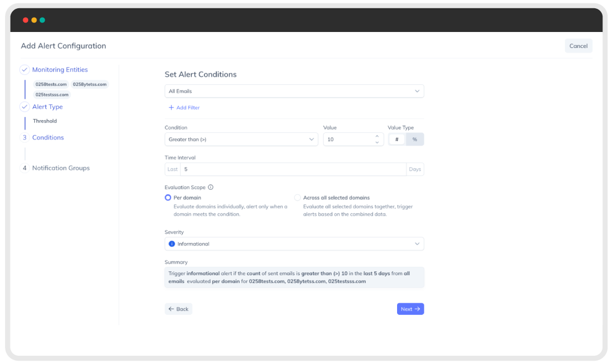Viewport: 613px width, 364px height.
Task: Click the yellow window minimize dot
Action: coord(34,20)
